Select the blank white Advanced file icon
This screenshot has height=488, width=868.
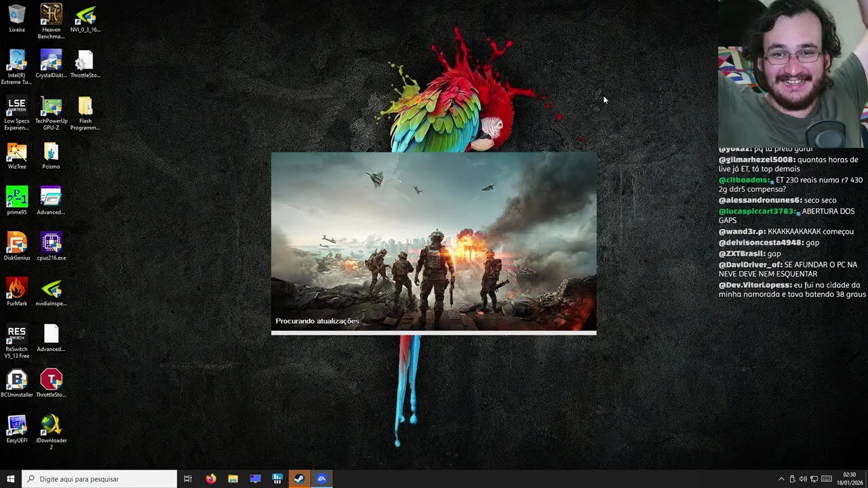[x=51, y=338]
